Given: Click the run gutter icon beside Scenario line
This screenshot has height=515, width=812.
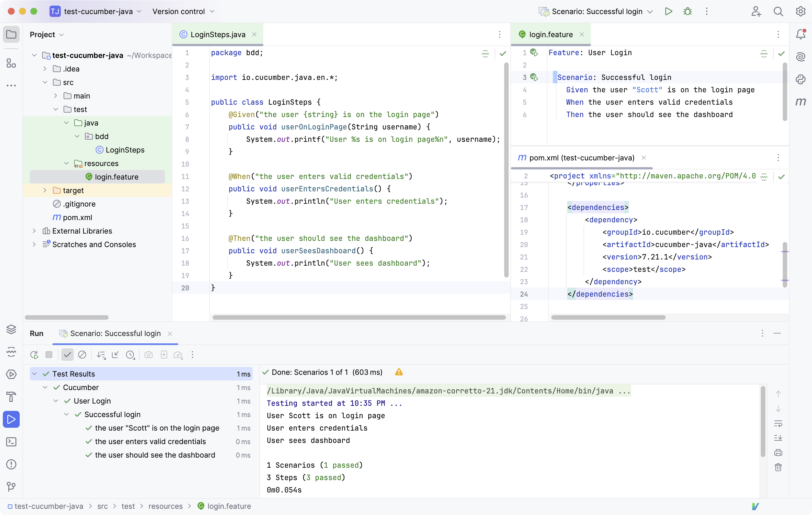Looking at the screenshot, I should (534, 77).
